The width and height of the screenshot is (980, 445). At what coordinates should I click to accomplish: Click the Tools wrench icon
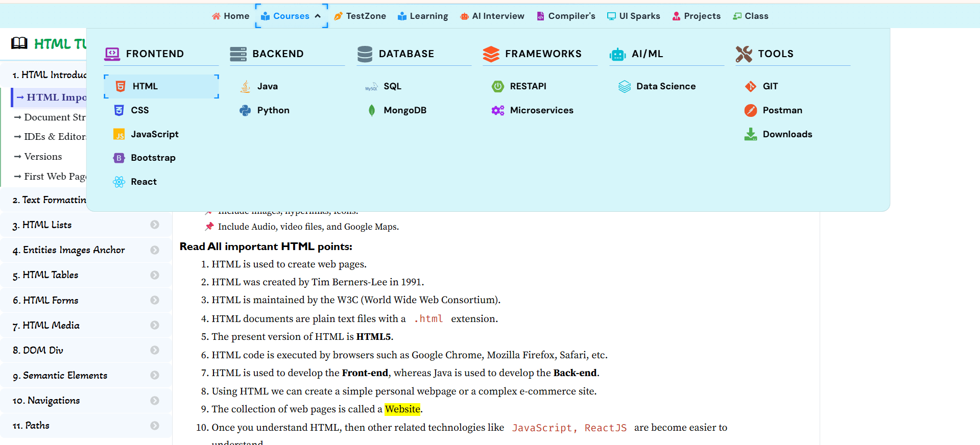click(744, 54)
